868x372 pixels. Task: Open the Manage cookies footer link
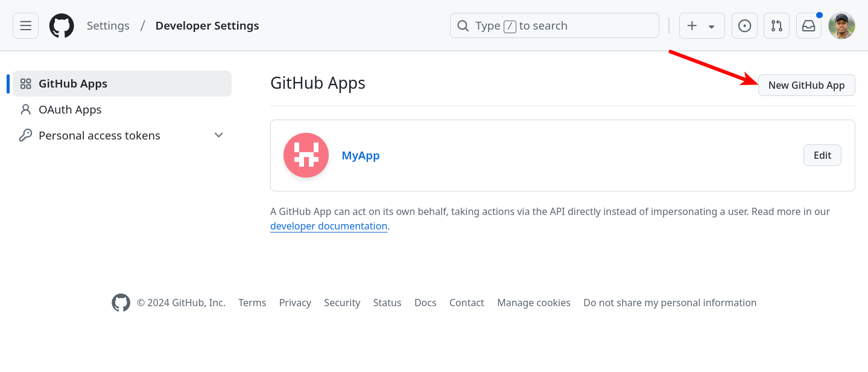point(533,303)
